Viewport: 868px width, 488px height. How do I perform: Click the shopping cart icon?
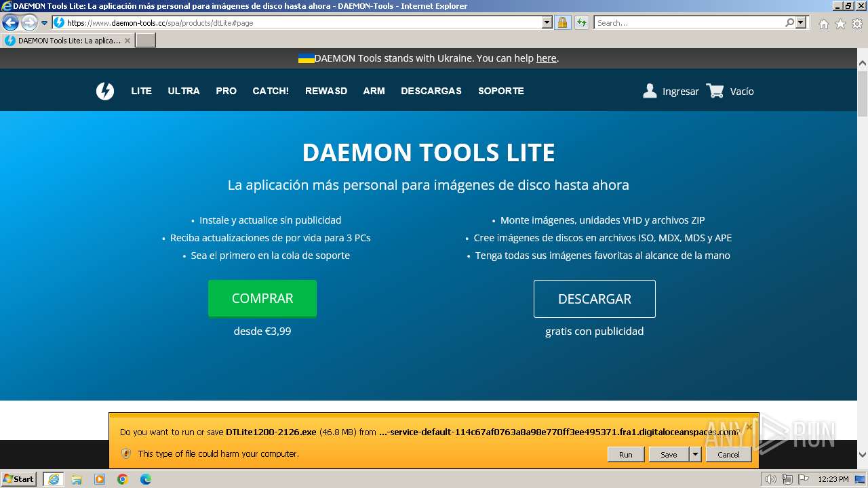tap(715, 91)
